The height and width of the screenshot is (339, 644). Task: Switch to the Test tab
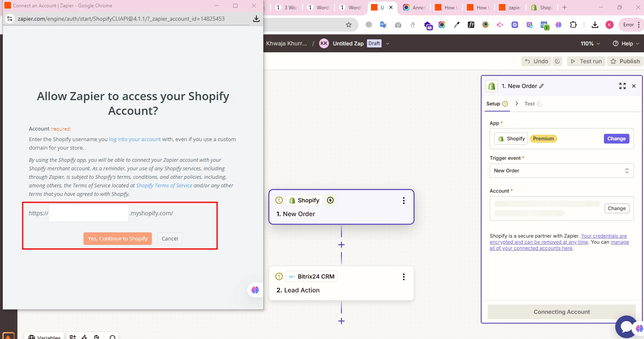[533, 104]
